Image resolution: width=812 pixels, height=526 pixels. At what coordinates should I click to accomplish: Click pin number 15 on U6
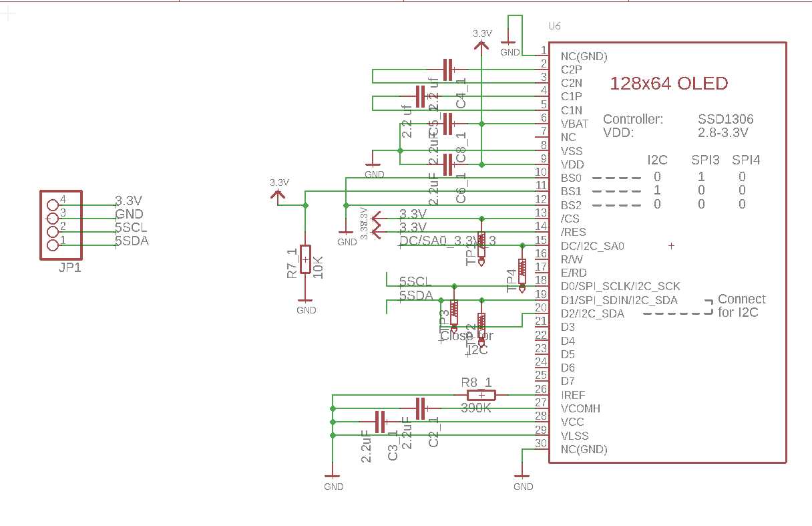[x=542, y=240]
